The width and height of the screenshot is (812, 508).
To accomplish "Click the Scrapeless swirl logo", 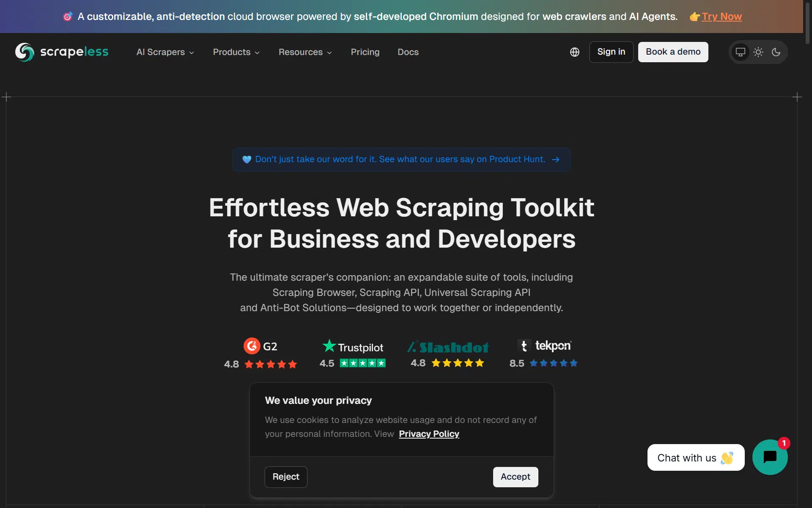I will 25,52.
